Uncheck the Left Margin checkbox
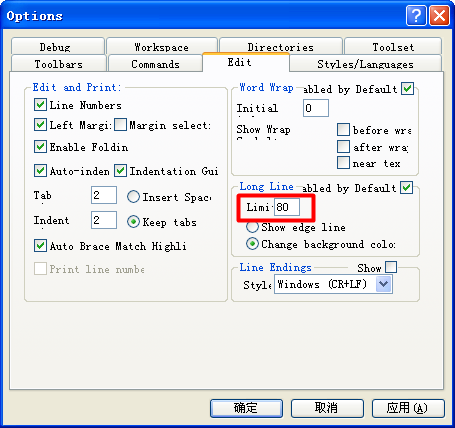The image size is (455, 428). click(40, 125)
